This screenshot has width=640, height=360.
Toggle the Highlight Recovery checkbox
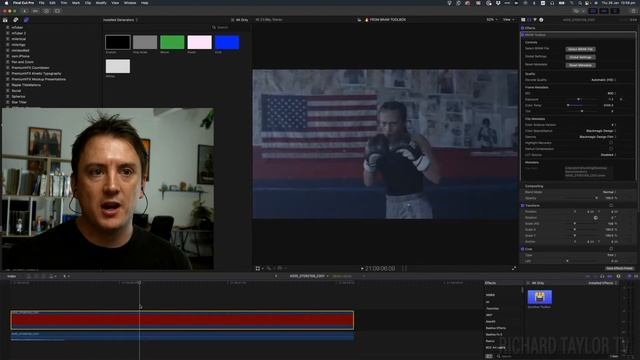click(x=611, y=143)
